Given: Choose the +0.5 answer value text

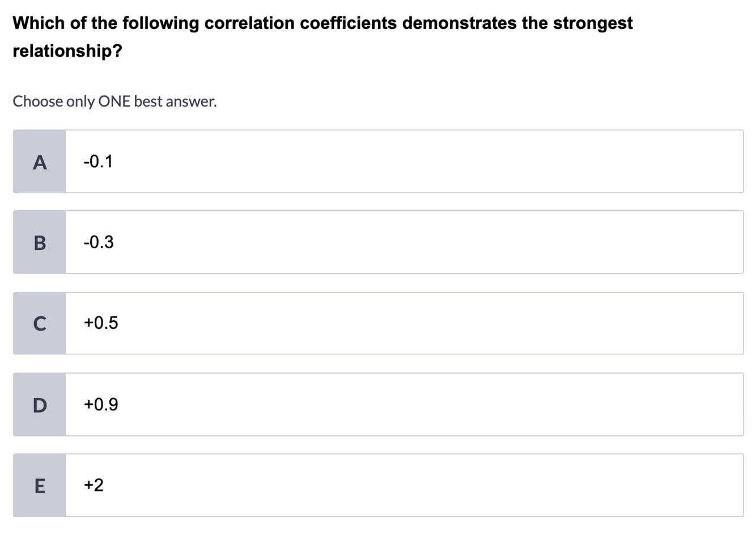Looking at the screenshot, I should [101, 323].
